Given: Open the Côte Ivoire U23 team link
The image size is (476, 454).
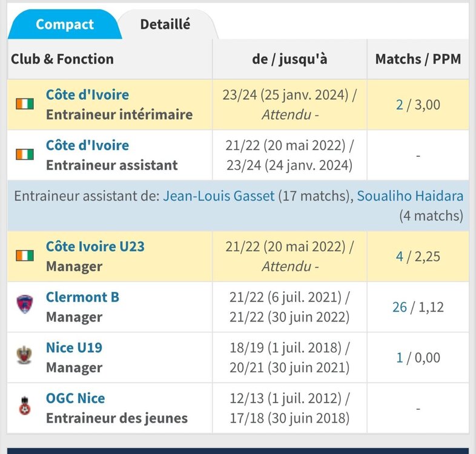Looking at the screenshot, I should (x=95, y=247).
